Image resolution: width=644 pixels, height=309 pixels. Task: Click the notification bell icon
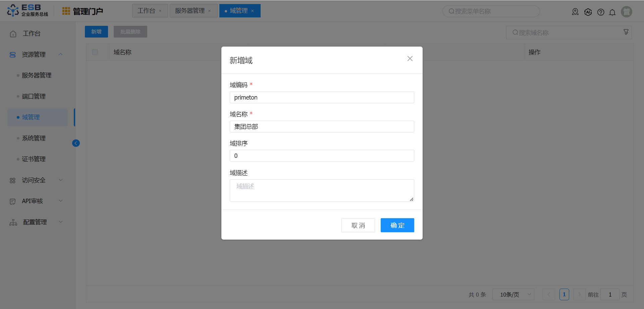[612, 12]
